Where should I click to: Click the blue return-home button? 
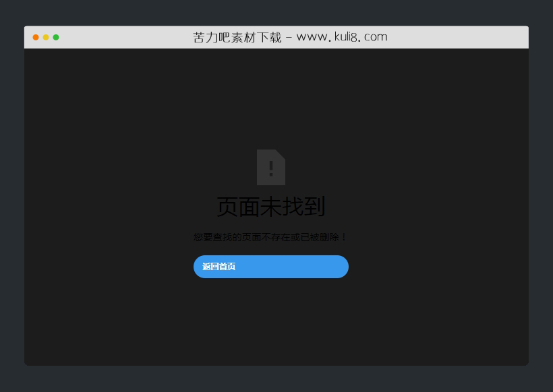(x=270, y=267)
